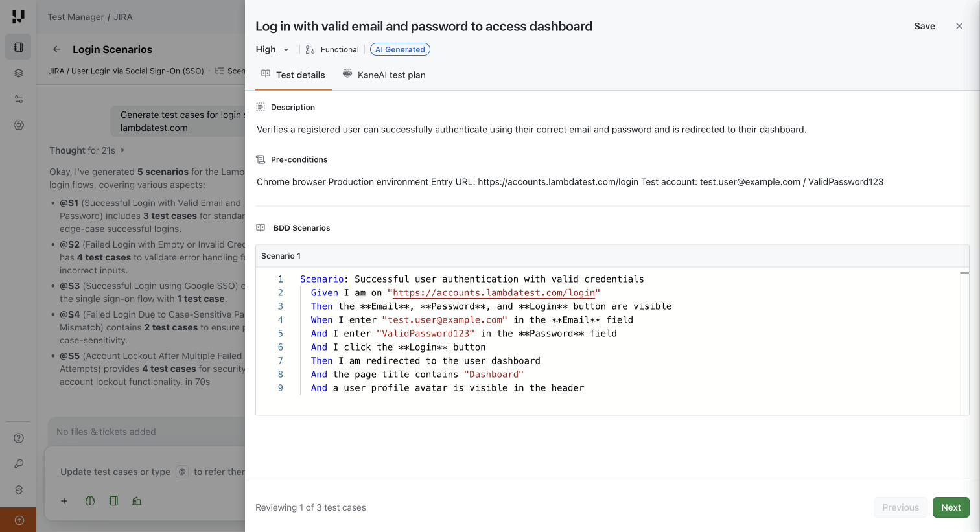
Task: Click editor line 6 click Login button
Action: [398, 347]
